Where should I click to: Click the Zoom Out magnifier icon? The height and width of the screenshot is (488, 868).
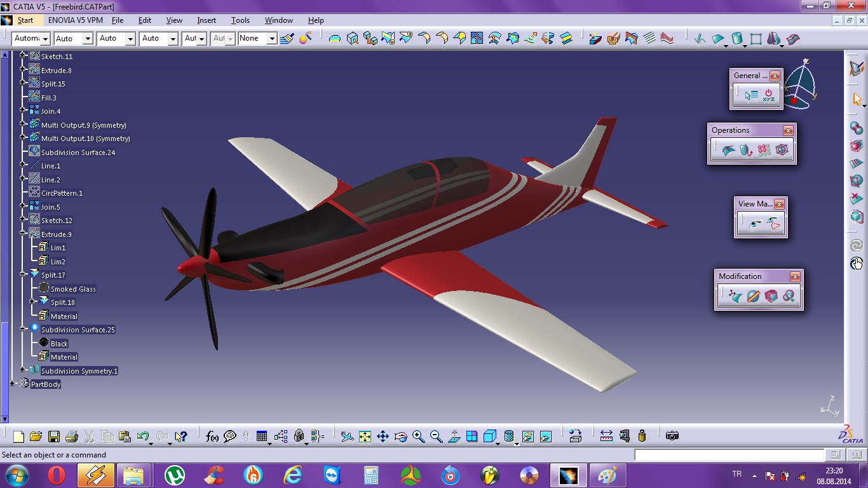pos(436,437)
